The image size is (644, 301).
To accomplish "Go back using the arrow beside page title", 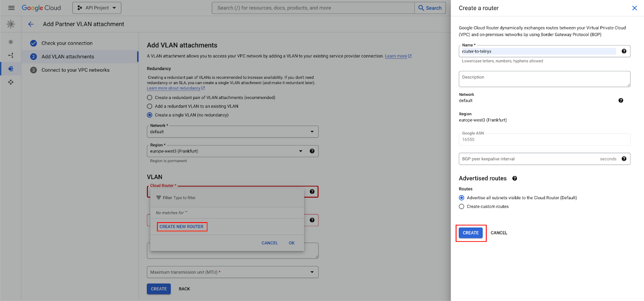I will pyautogui.click(x=31, y=24).
